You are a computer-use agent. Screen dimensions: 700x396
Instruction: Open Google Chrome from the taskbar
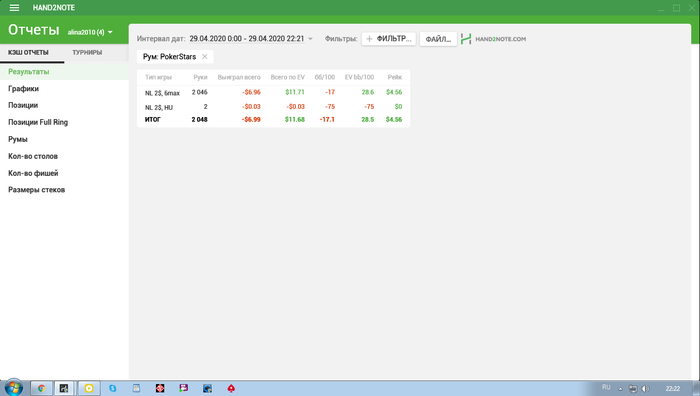[x=42, y=388]
